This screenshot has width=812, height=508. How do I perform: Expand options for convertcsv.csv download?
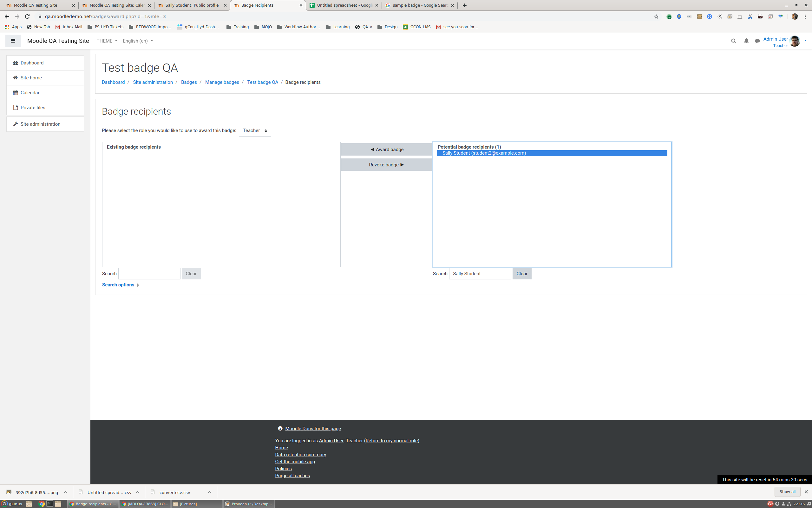tap(210, 492)
